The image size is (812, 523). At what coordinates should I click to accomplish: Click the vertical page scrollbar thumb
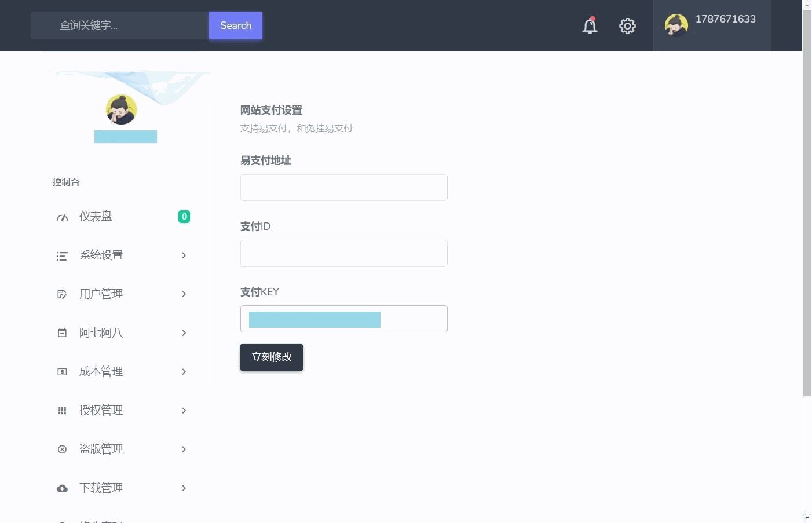(x=807, y=203)
